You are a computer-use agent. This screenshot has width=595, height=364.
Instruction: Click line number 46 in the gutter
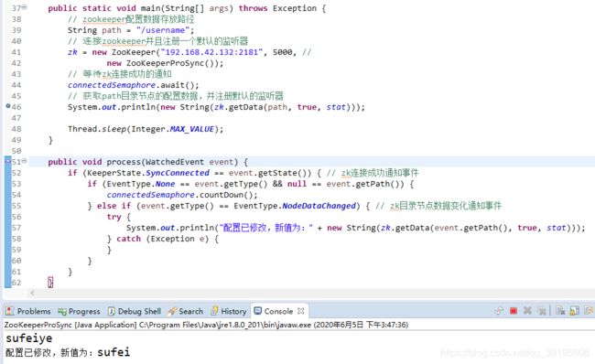pos(16,107)
